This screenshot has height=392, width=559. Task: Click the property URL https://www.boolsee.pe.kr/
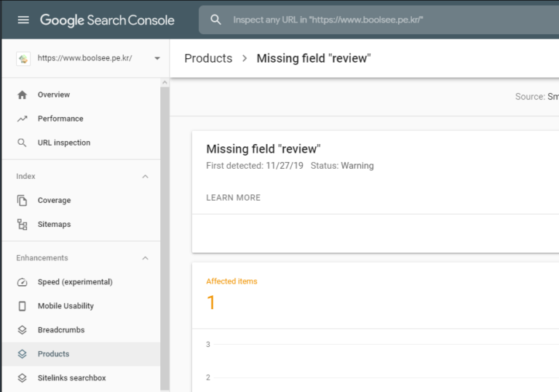(x=85, y=58)
